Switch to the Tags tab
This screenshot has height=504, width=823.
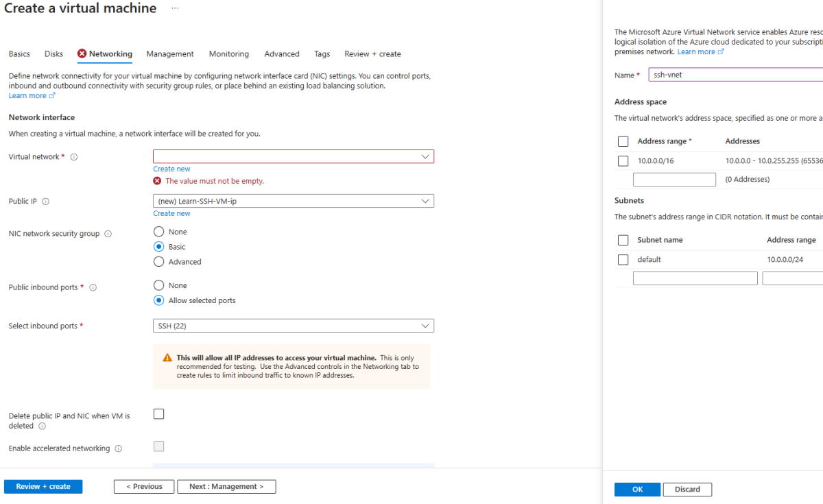322,53
